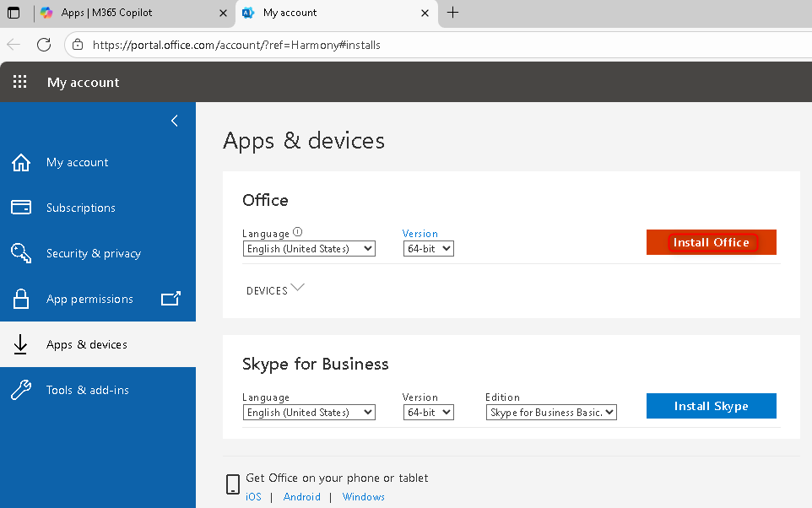
Task: Click the Apps & devices download icon
Action: click(21, 344)
